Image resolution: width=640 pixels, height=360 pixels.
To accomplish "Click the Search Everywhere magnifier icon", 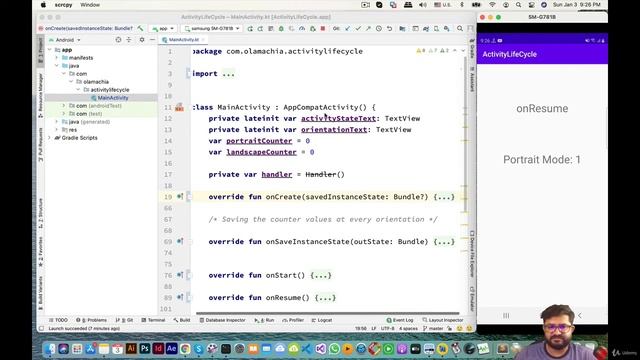I will [x=460, y=29].
